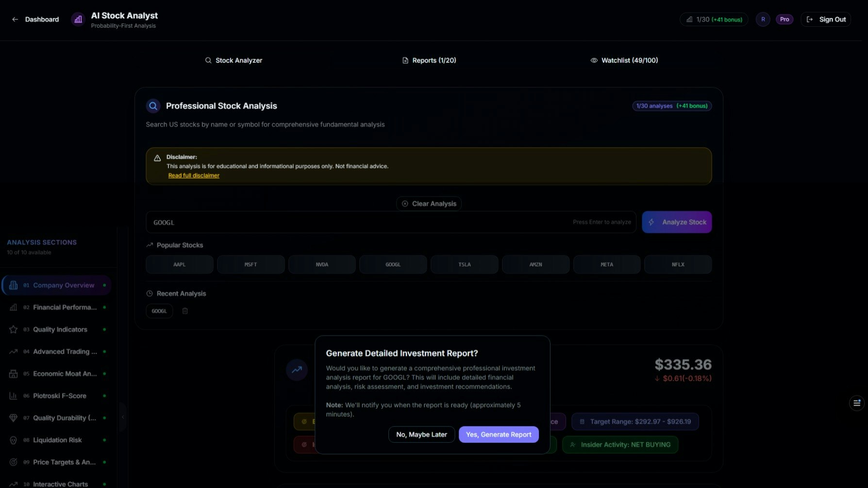Click the price change $0.61(-0.18%)
This screenshot has width=868, height=488.
(683, 378)
